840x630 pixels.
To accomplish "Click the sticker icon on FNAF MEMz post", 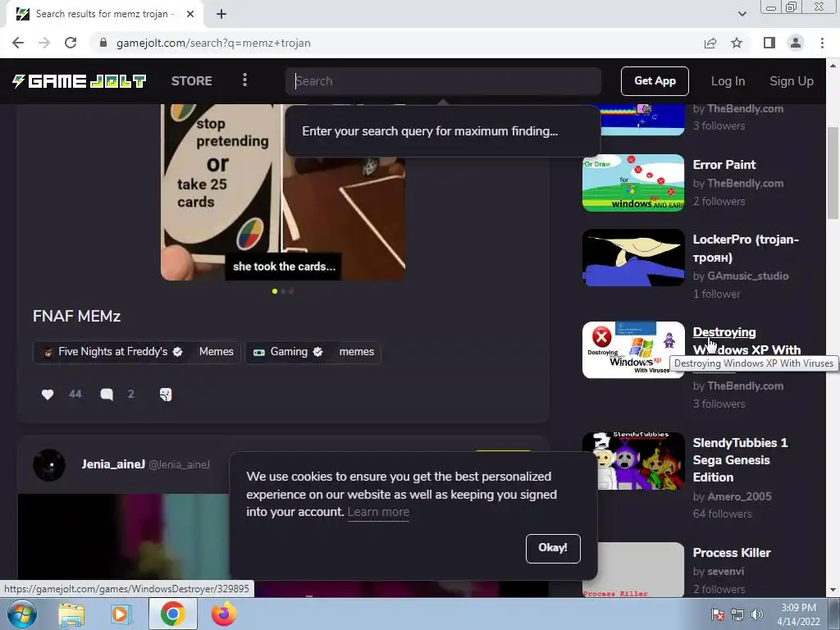I will pyautogui.click(x=166, y=395).
